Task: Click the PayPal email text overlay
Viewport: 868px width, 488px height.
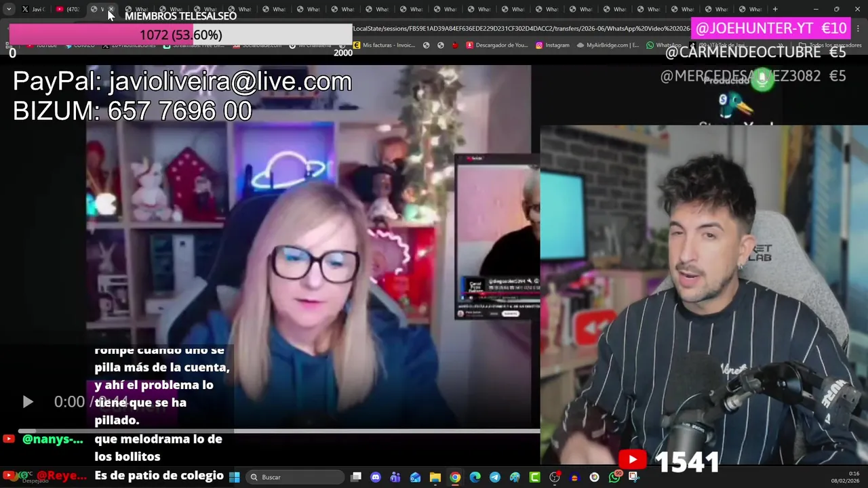Action: click(x=182, y=81)
